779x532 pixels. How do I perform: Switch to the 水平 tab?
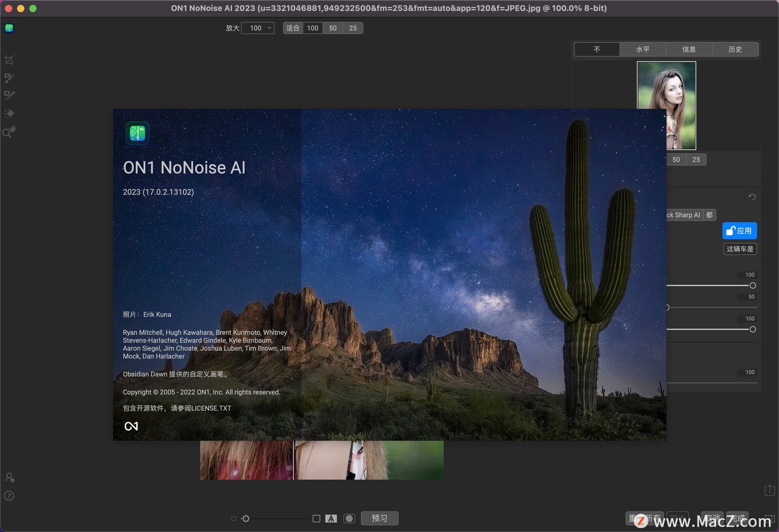click(643, 50)
